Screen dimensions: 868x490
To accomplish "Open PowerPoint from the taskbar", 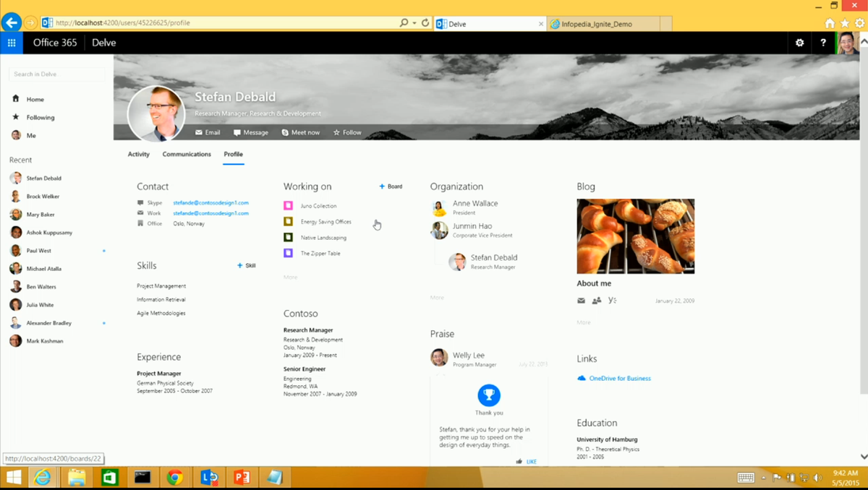I will click(242, 477).
